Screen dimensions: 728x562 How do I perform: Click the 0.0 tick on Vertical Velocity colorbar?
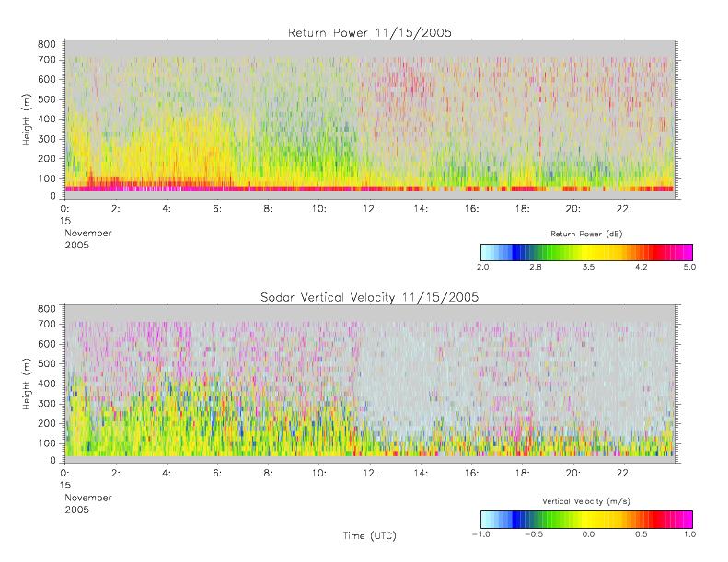coord(589,534)
